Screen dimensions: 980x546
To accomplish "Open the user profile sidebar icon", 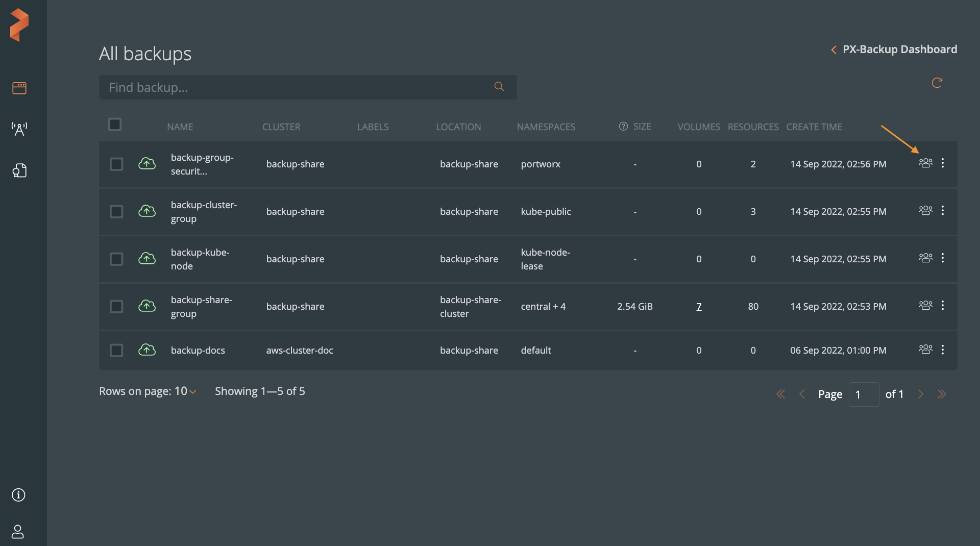I will coord(18,532).
